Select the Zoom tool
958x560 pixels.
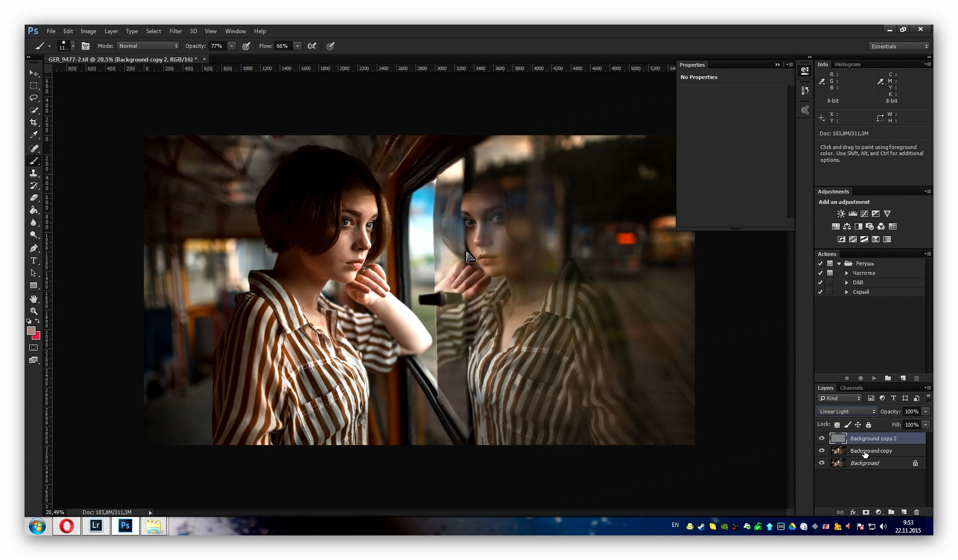34,311
